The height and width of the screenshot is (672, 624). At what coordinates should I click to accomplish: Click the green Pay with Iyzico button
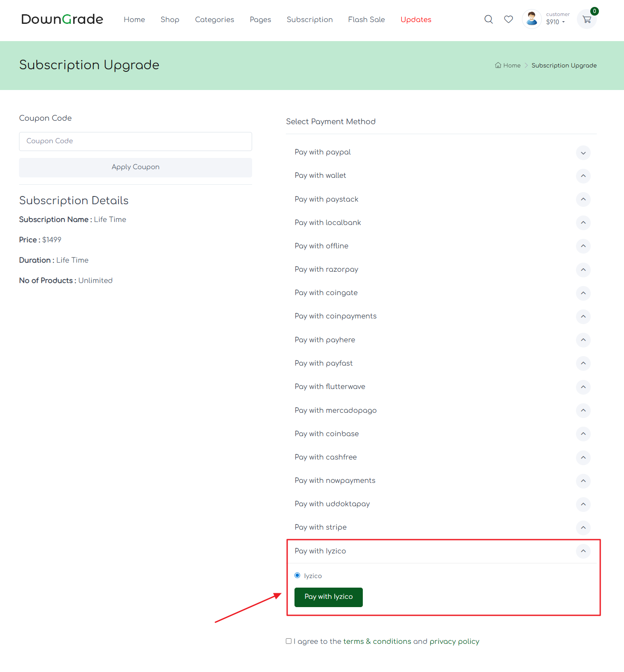[x=328, y=597]
